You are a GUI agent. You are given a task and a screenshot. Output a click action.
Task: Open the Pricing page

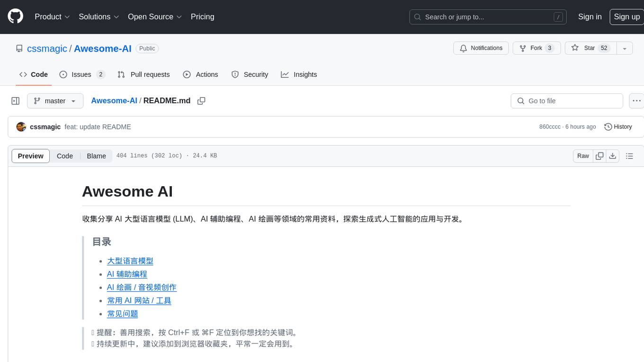click(x=202, y=17)
